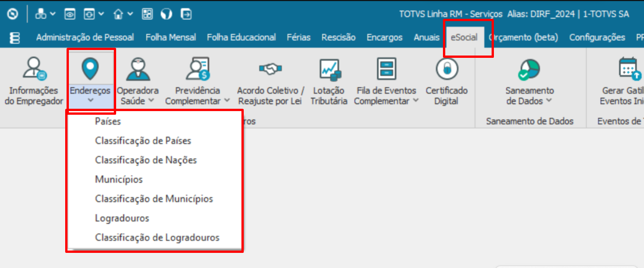Click the house home icon
644x268 pixels.
pos(119,14)
